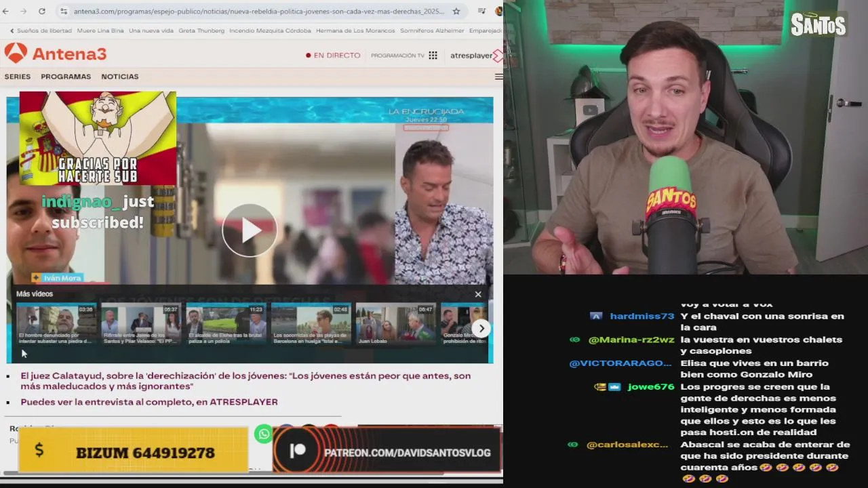This screenshot has width=868, height=488.
Task: Click chat username @carlosalexc...
Action: 627,445
